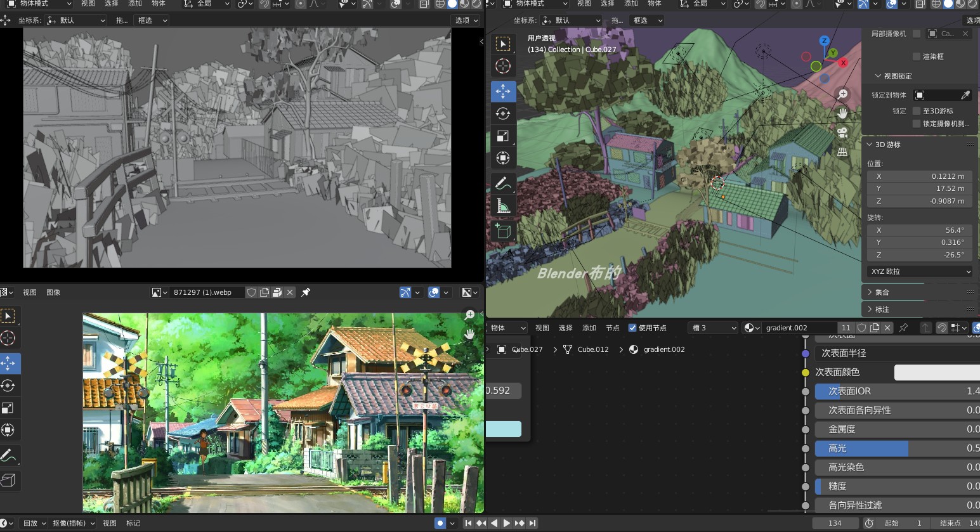
Task: Activate the Transform tool in the right viewport
Action: [503, 158]
